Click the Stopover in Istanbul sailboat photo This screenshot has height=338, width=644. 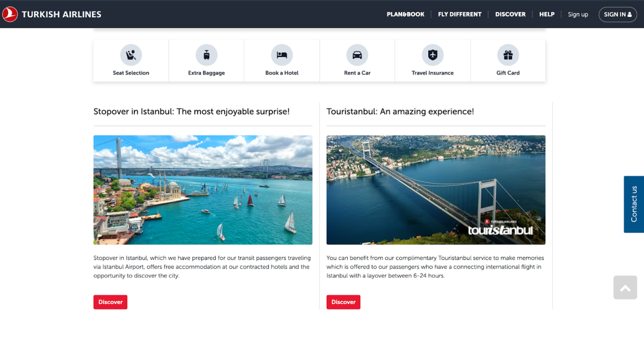click(203, 190)
